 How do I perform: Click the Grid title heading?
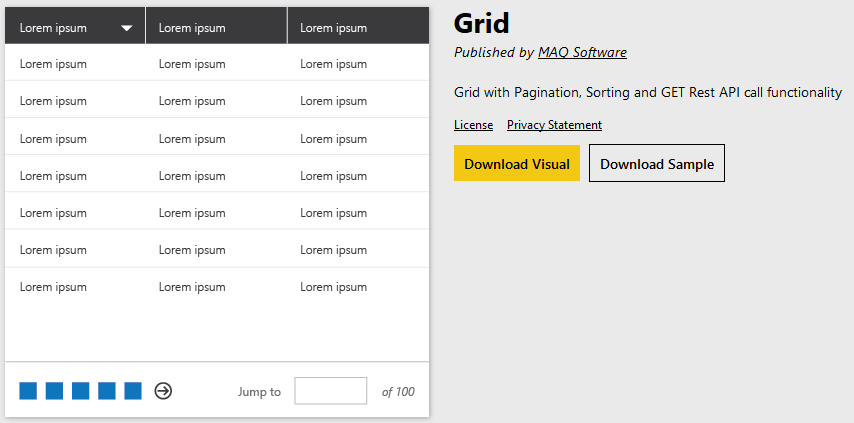point(482,23)
